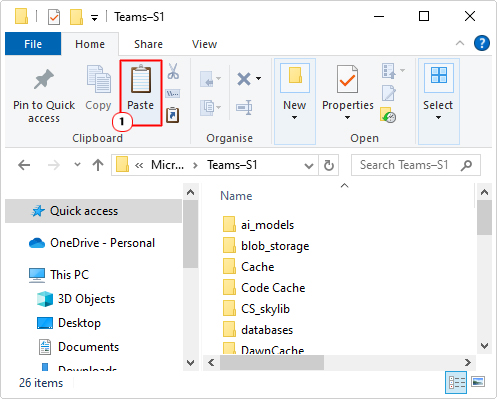This screenshot has width=497, height=399.
Task: Click the file list scroll right arrow
Action: point(468,362)
